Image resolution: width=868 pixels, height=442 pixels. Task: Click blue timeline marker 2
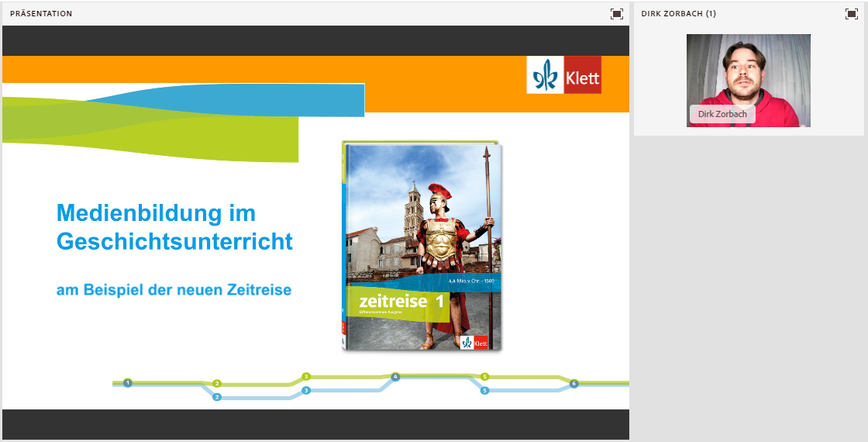pyautogui.click(x=217, y=397)
